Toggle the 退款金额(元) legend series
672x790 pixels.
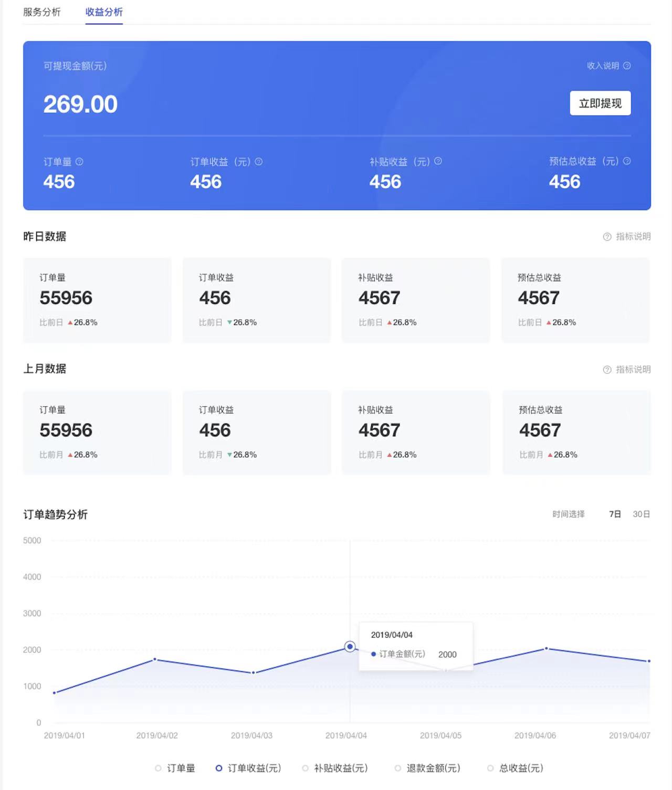coord(427,768)
